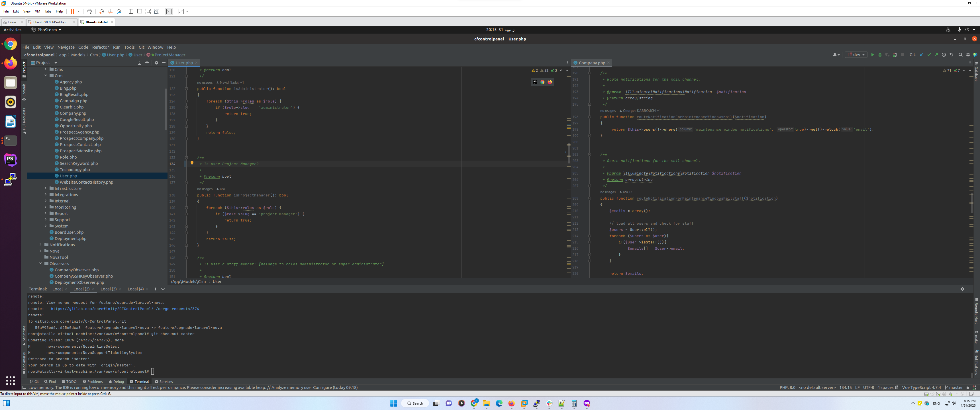The image size is (980, 410).
Task: Open the Refactor menu
Action: tap(101, 47)
